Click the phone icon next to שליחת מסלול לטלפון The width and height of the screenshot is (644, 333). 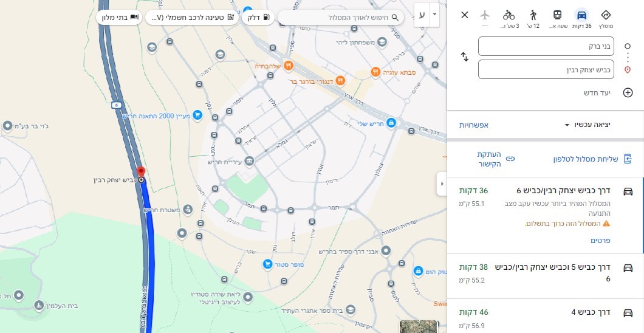click(x=628, y=159)
